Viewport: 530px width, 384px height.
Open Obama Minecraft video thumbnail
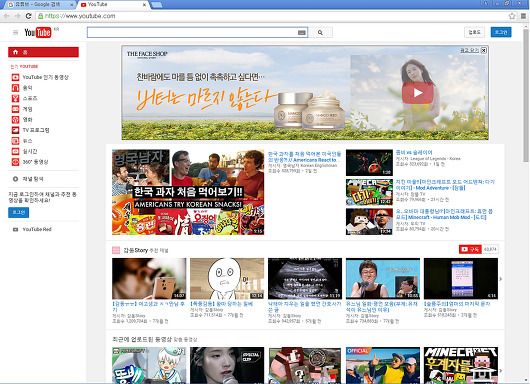369,222
